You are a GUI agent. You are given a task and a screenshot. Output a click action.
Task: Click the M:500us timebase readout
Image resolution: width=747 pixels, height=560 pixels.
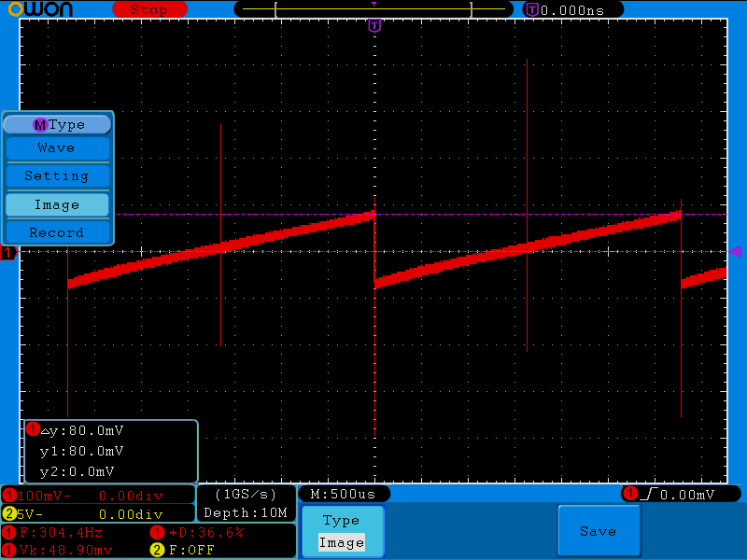click(343, 494)
